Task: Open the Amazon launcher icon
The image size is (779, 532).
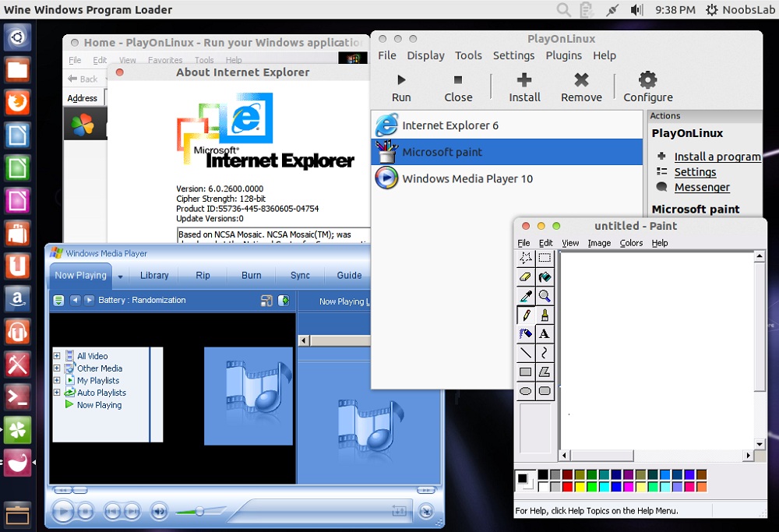Action: tap(17, 299)
